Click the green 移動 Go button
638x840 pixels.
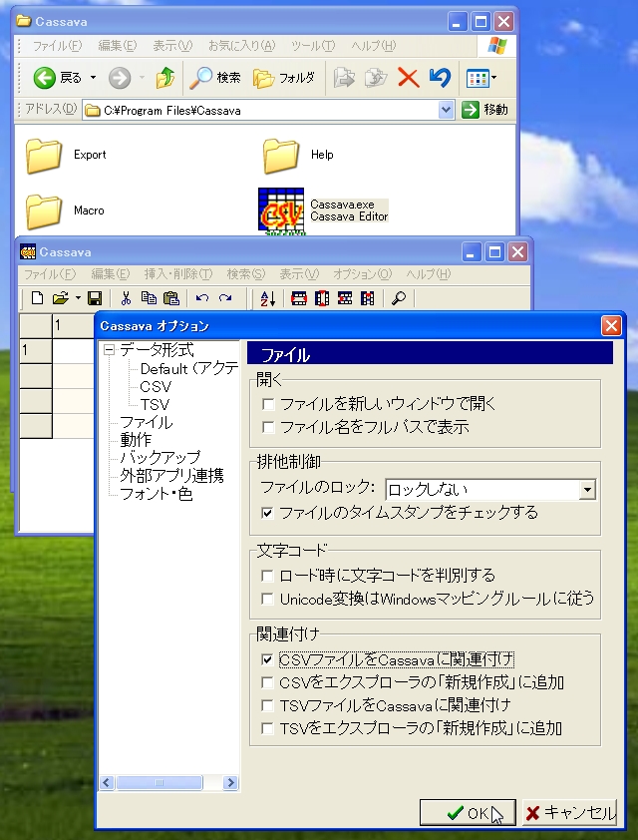[x=484, y=110]
